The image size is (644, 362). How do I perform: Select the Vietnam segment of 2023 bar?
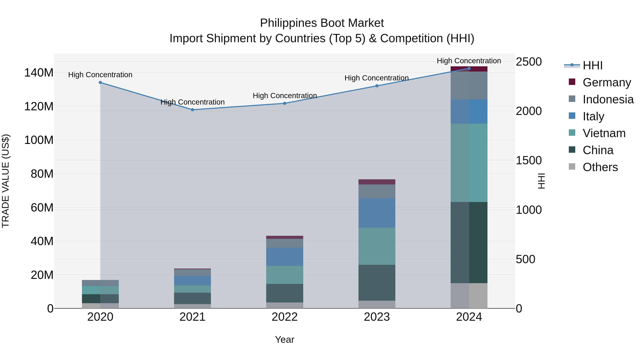[377, 246]
